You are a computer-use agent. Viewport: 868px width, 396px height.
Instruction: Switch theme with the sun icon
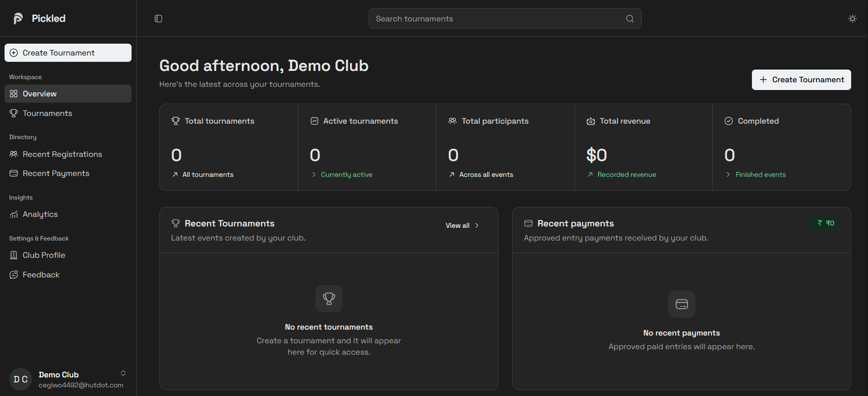pos(853,19)
